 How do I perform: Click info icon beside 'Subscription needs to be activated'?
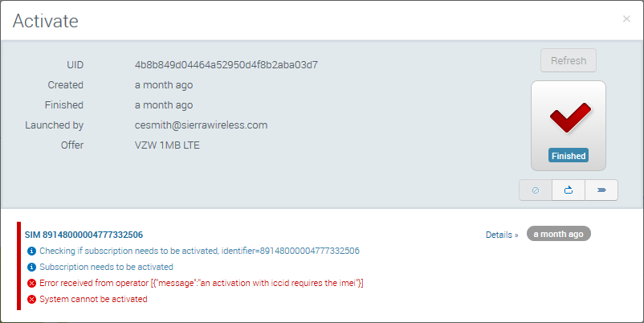pos(31,267)
